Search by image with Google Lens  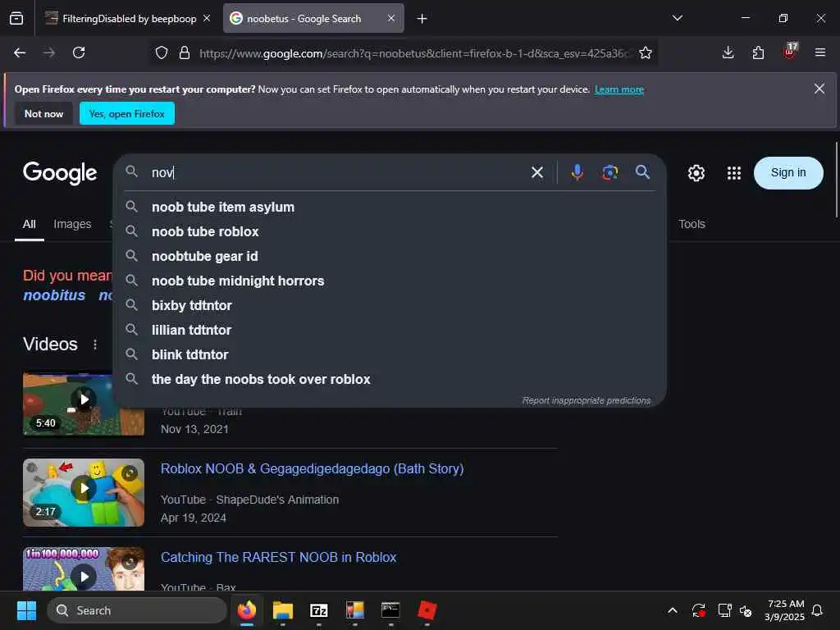(x=609, y=172)
